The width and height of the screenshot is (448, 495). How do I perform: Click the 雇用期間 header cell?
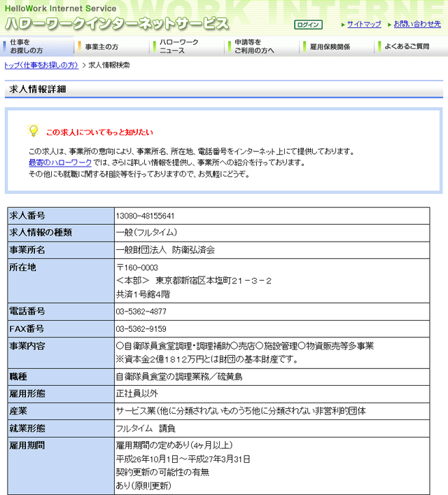[x=61, y=466]
